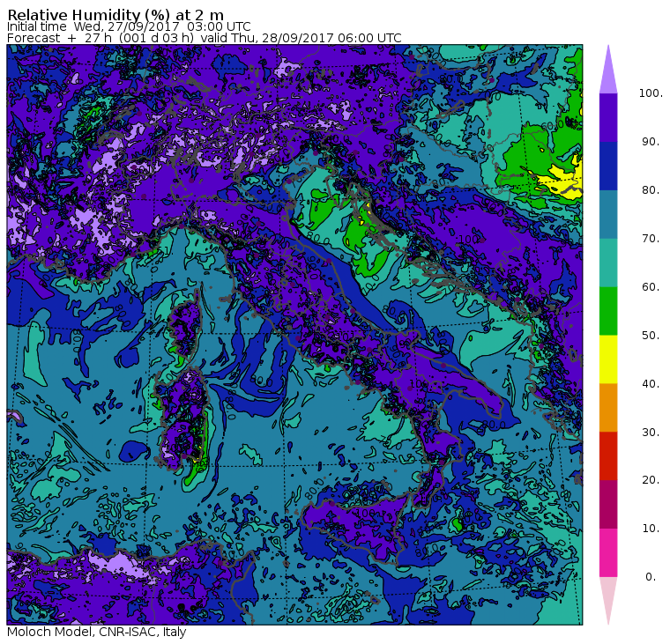Click the 20-30 red legend swatch
This screenshot has height=644, width=670.
click(x=608, y=456)
